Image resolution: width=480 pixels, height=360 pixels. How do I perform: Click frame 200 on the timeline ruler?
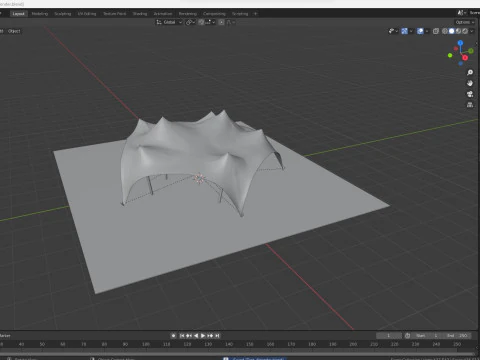click(353, 344)
